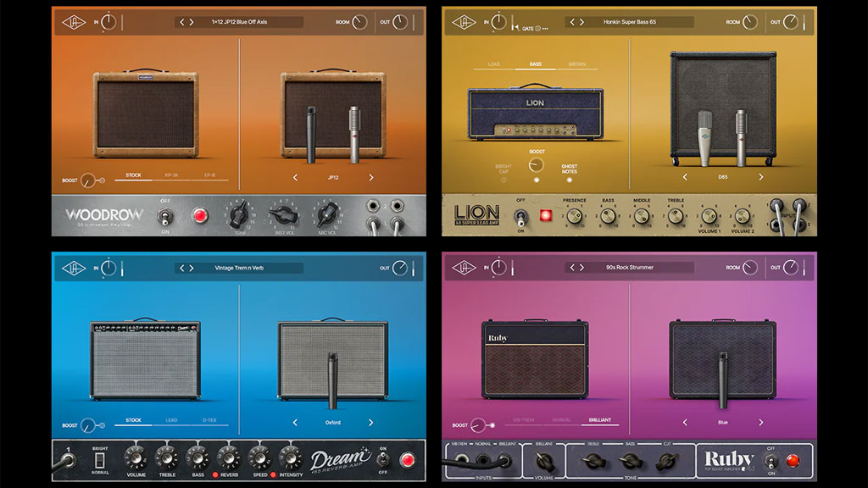
Task: Turn the Lion TREBLE knob
Action: click(x=676, y=216)
